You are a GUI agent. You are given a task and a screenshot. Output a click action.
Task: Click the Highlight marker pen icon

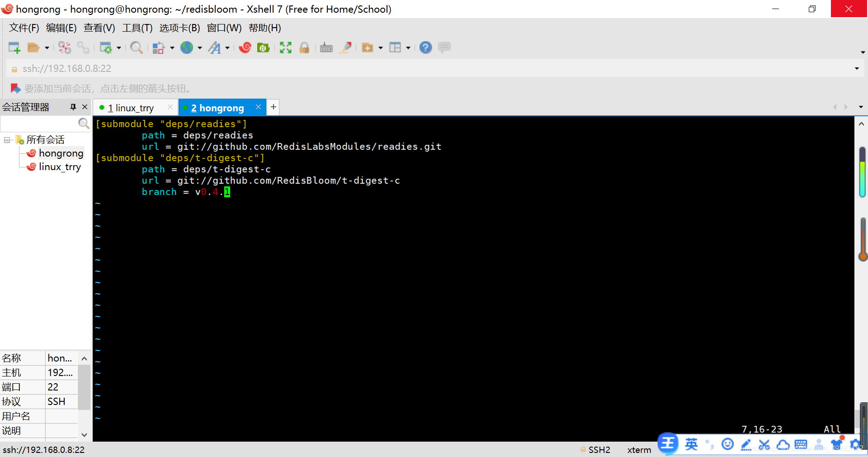(x=346, y=48)
